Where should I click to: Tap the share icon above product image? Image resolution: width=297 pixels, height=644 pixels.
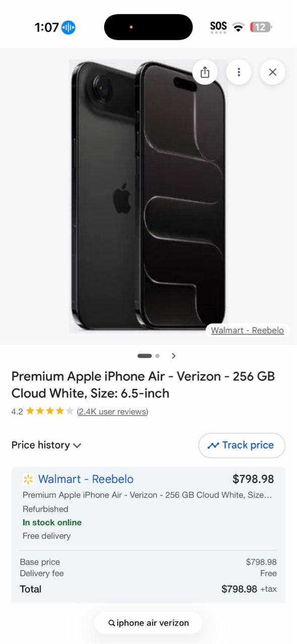click(205, 72)
